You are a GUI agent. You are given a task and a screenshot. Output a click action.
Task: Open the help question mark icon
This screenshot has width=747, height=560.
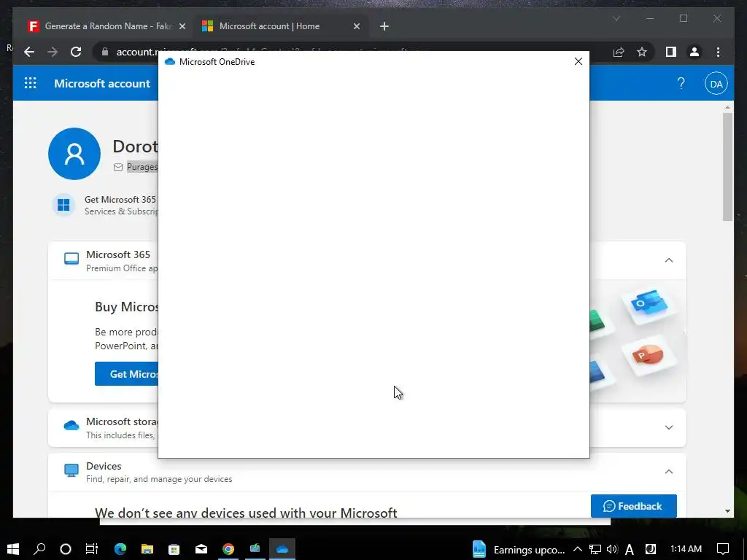tap(681, 83)
